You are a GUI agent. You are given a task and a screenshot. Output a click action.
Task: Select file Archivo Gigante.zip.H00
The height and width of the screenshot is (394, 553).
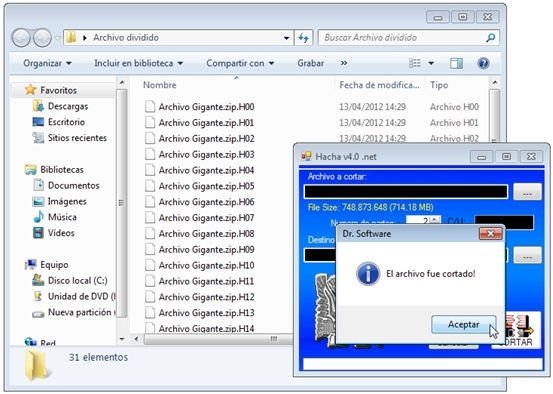pyautogui.click(x=206, y=107)
